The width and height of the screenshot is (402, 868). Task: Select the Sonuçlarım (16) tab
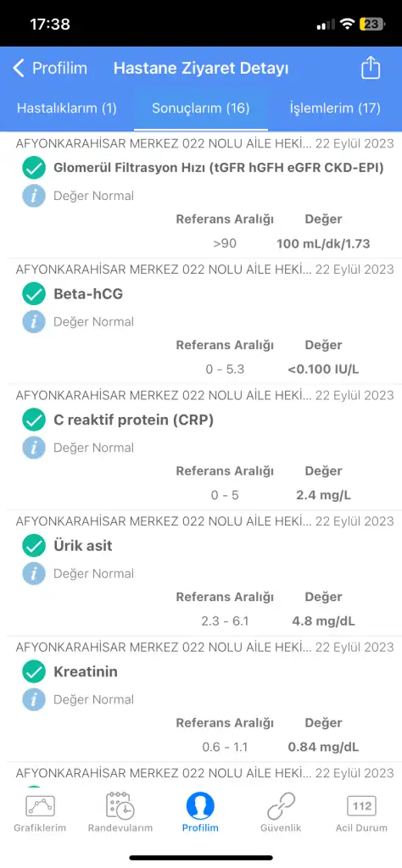tap(201, 108)
